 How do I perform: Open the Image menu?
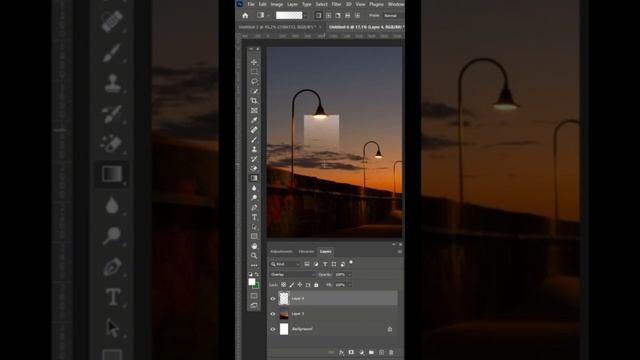coord(277,4)
